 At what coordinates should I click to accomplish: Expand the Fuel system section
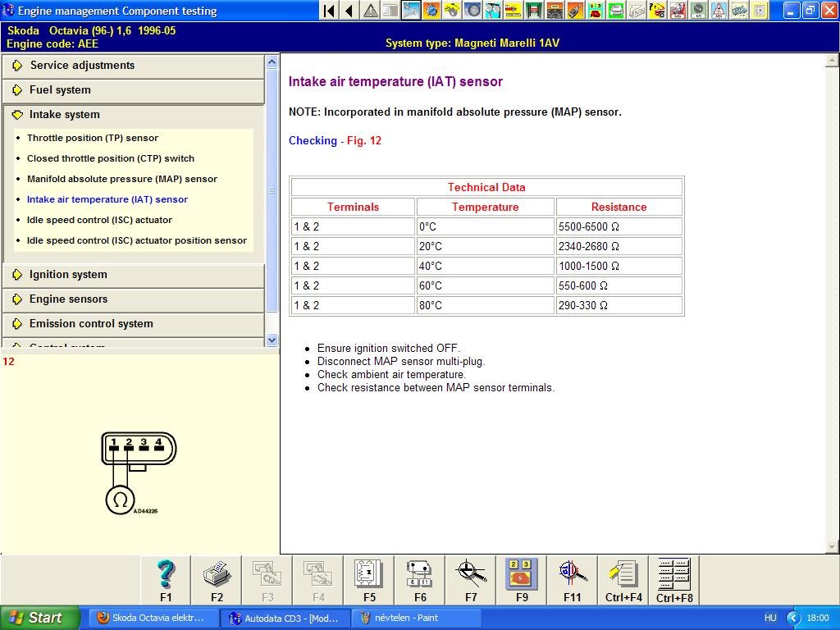coord(134,90)
